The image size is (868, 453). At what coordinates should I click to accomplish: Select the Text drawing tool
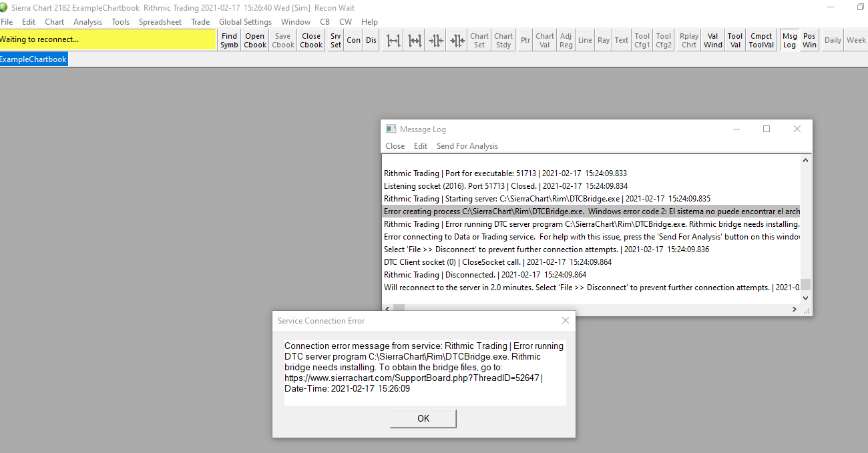[x=622, y=40]
